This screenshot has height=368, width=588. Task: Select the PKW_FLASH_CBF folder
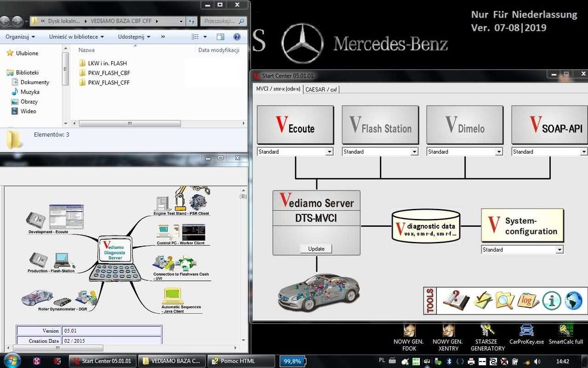coord(105,73)
